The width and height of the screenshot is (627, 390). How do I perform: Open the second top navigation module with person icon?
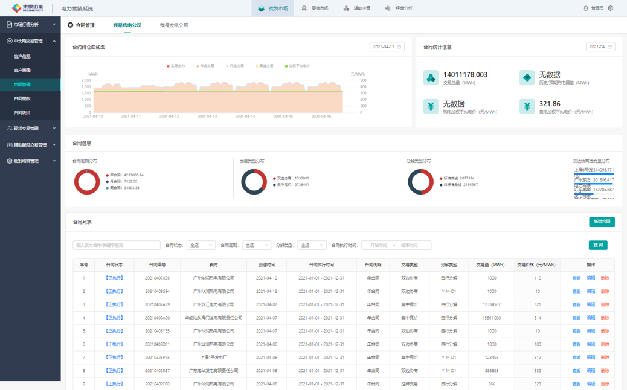(x=315, y=8)
